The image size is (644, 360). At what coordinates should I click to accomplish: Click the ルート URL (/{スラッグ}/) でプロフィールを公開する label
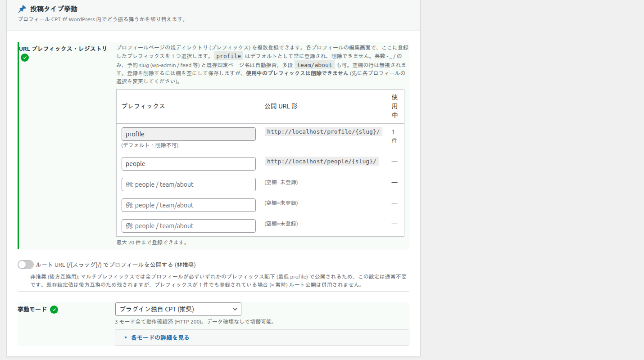point(115,265)
